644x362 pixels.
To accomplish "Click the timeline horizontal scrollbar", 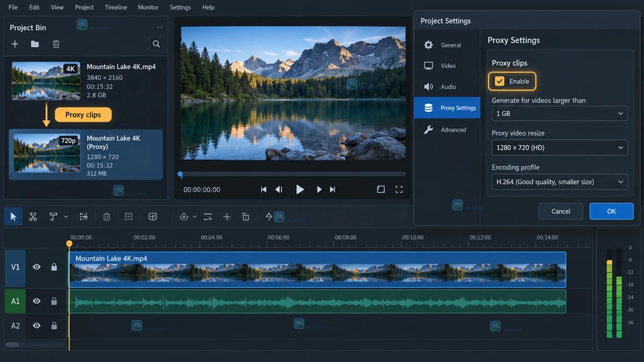I will click(13, 344).
